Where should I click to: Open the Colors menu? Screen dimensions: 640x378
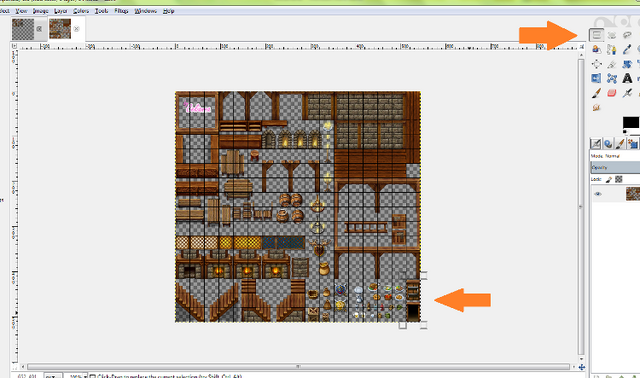(81, 11)
